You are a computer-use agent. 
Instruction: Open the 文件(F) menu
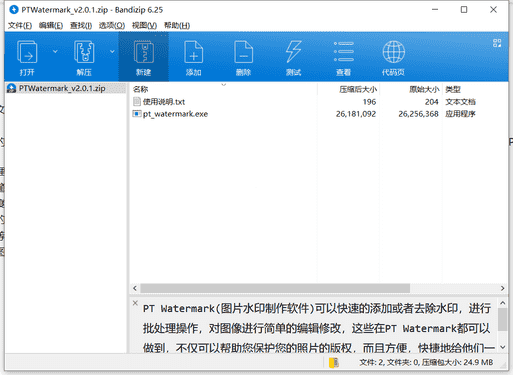pos(20,25)
